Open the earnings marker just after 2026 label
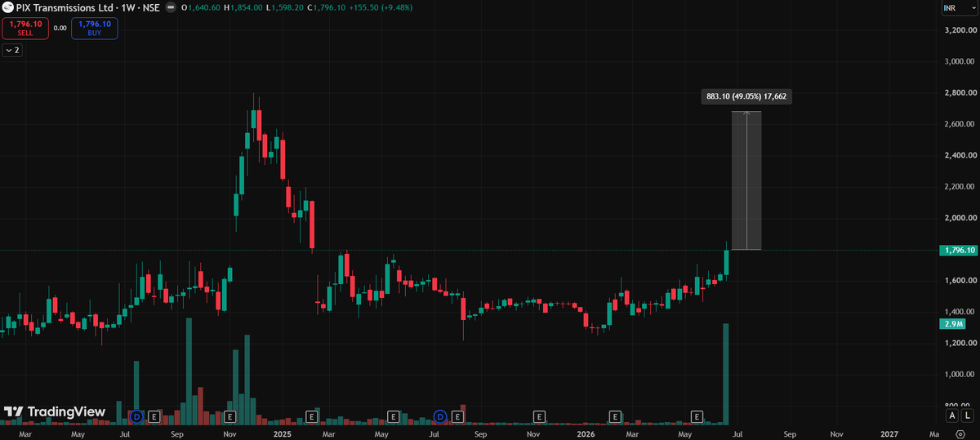The width and height of the screenshot is (980, 440). point(616,416)
